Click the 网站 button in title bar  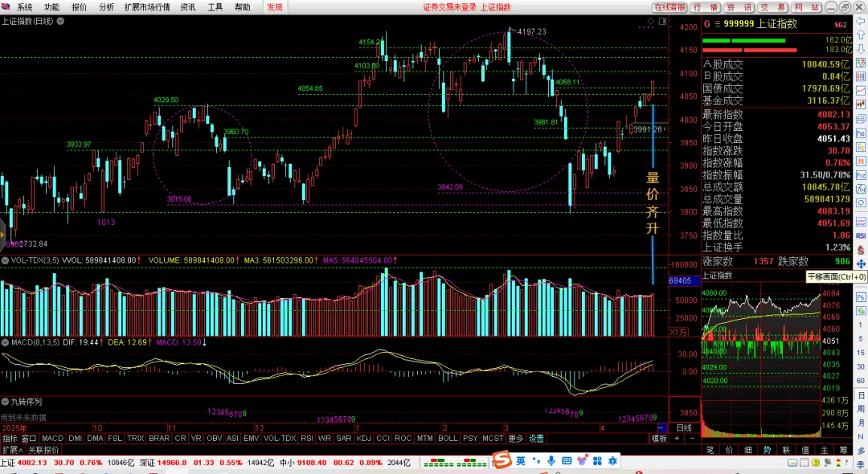click(807, 7)
